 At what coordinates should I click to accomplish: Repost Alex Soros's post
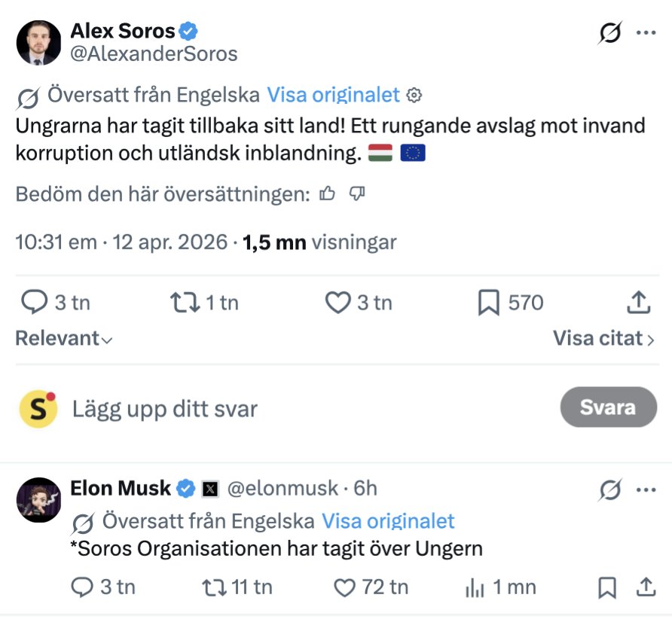point(185,303)
